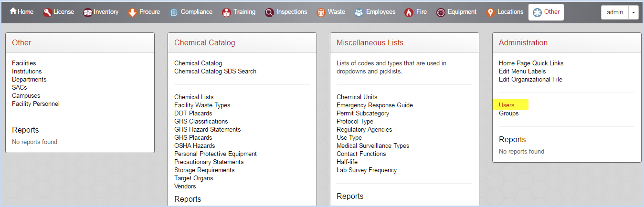Open the Employees menu item
Image resolution: width=644 pixels, height=207 pixels.
375,12
